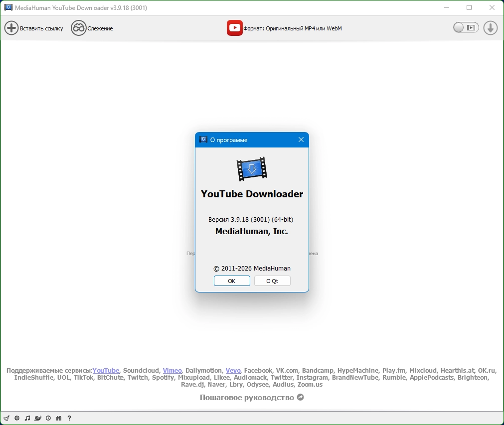Open the Пошаговое руководство guide link

(x=247, y=398)
